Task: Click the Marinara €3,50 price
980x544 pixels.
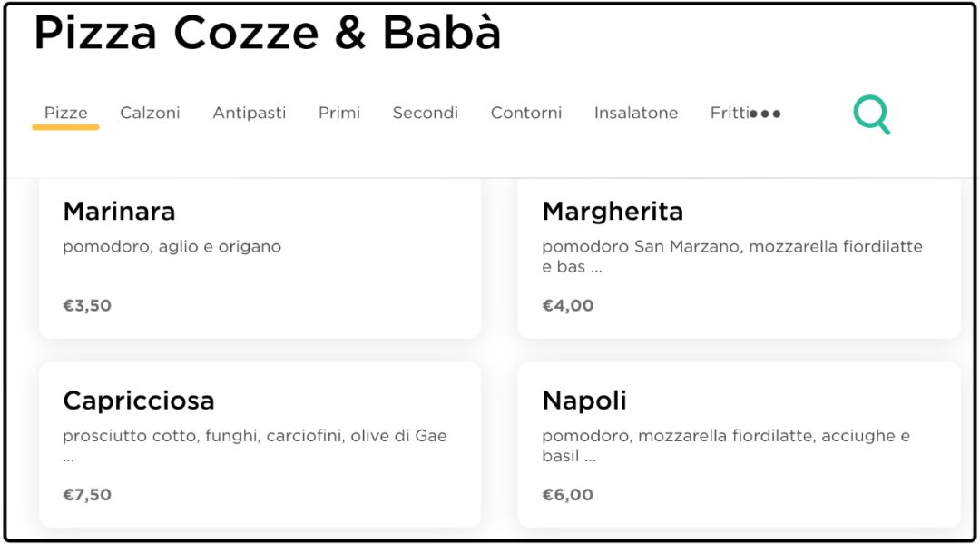Action: tap(87, 305)
